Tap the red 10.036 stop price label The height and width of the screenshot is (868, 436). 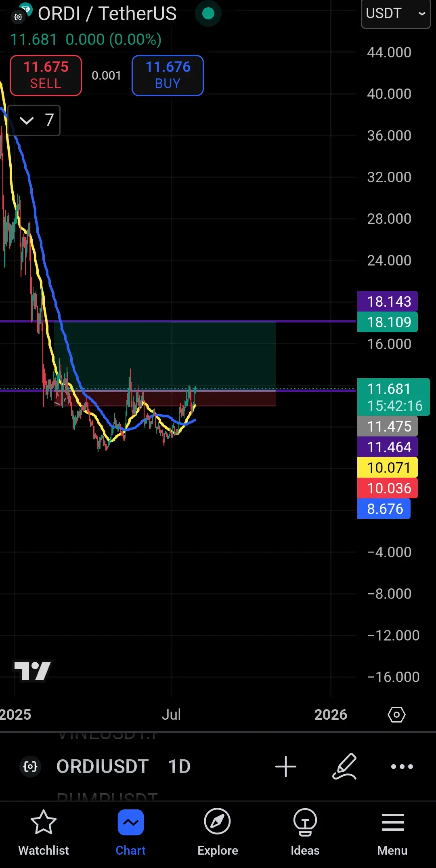click(388, 488)
